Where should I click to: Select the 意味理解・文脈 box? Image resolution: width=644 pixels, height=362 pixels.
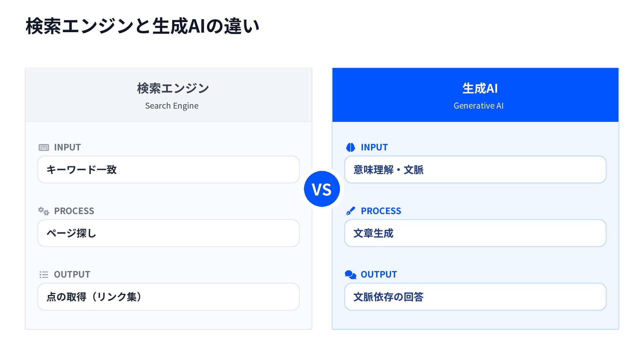475,170
